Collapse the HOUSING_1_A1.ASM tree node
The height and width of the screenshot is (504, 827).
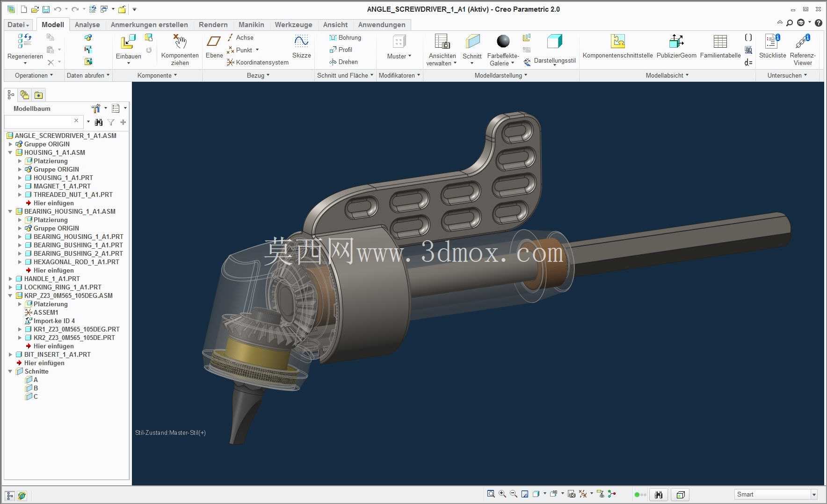coord(10,152)
